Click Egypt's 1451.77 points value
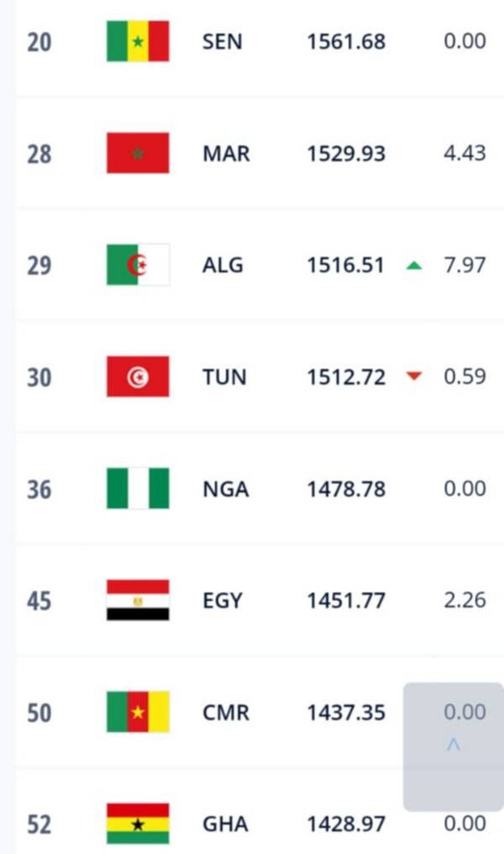This screenshot has width=504, height=854. pos(346,600)
